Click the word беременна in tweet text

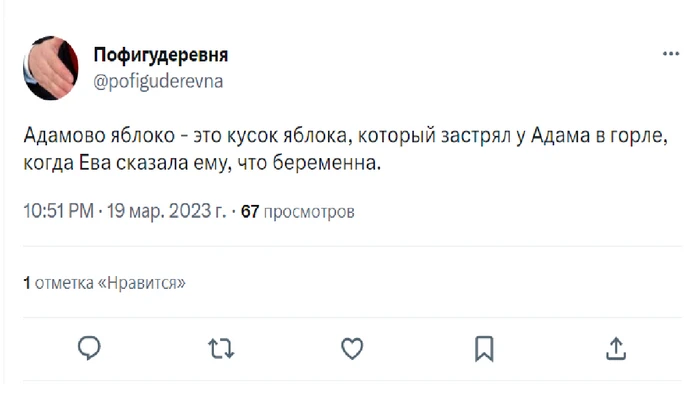[x=326, y=163]
